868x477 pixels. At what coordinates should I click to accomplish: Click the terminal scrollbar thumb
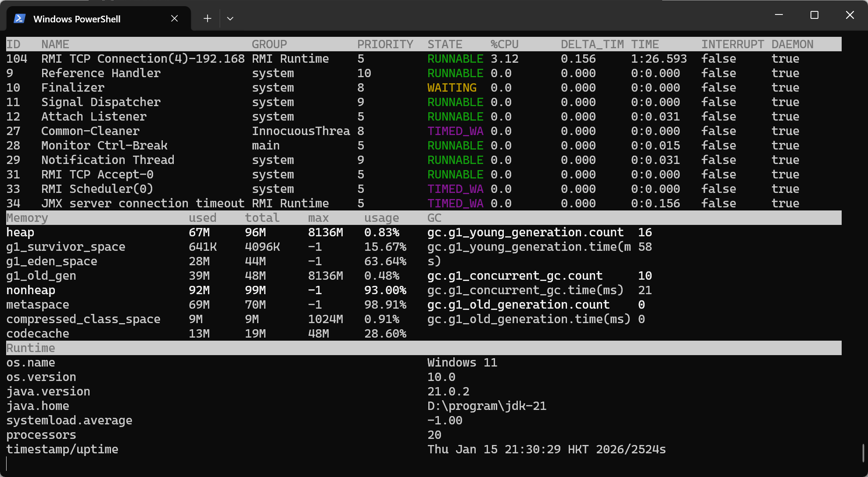click(x=863, y=453)
